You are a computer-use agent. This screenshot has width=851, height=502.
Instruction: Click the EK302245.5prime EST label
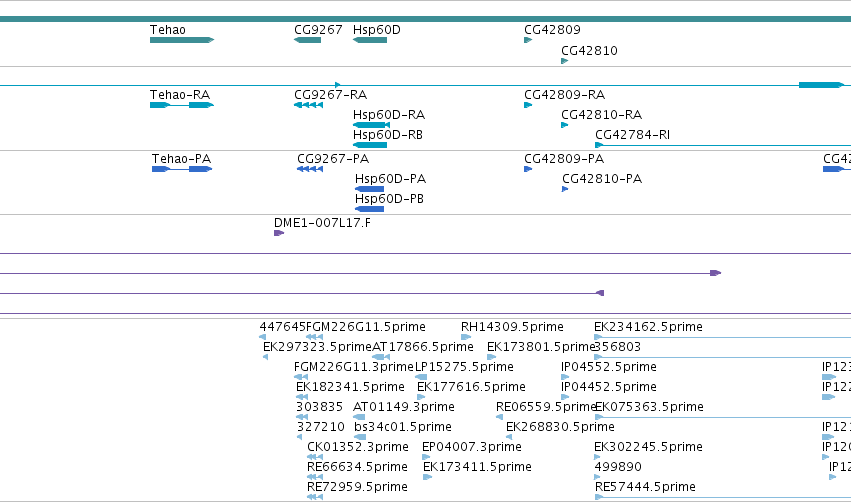[x=648, y=448]
